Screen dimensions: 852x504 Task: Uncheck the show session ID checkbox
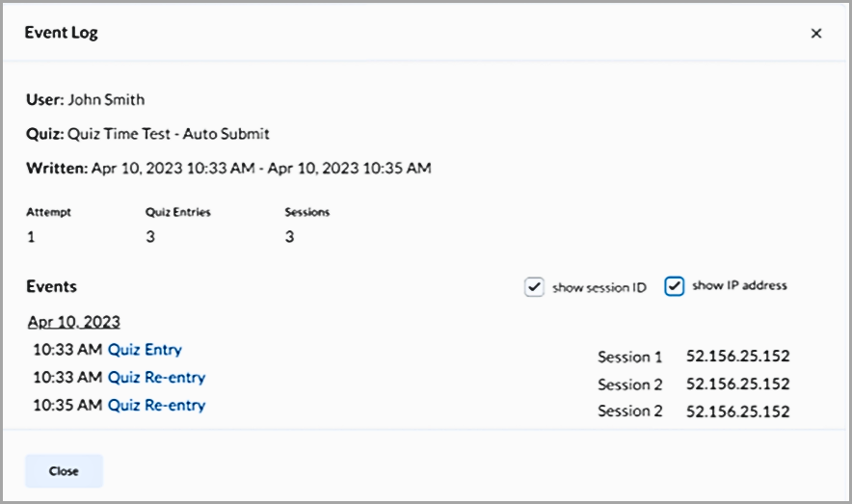coord(535,287)
